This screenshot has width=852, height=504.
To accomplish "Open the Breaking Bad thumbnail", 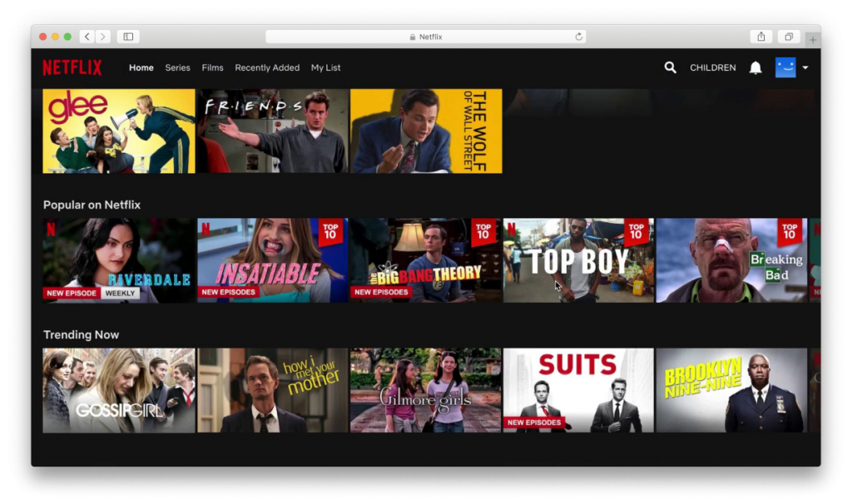I will pyautogui.click(x=731, y=260).
